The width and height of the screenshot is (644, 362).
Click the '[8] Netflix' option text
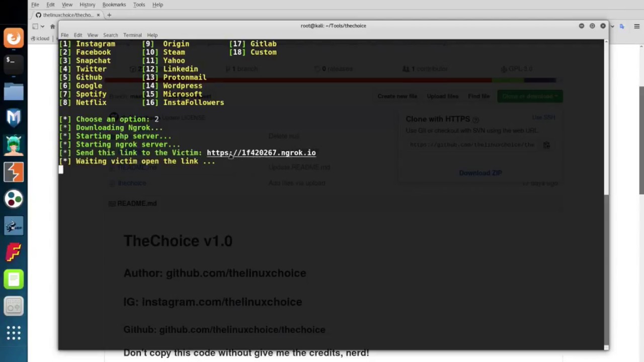(x=83, y=103)
